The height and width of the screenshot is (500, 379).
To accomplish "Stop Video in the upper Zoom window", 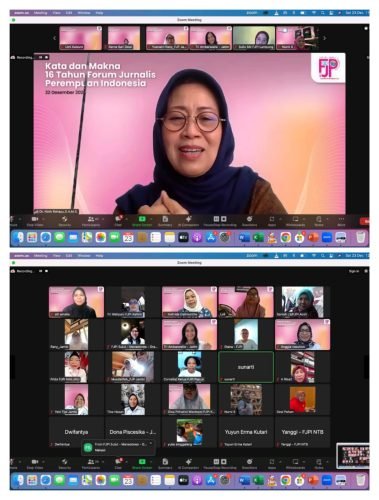I will pyautogui.click(x=35, y=221).
